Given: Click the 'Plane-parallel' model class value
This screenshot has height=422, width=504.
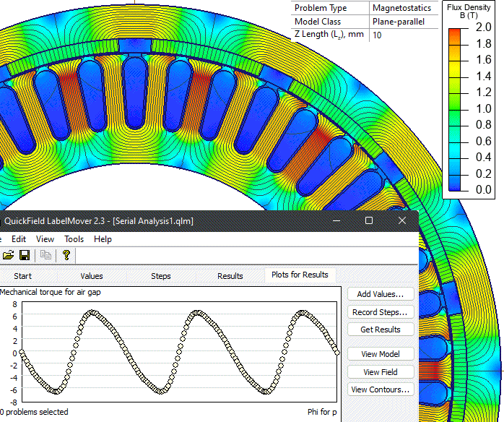Looking at the screenshot, I should point(399,22).
